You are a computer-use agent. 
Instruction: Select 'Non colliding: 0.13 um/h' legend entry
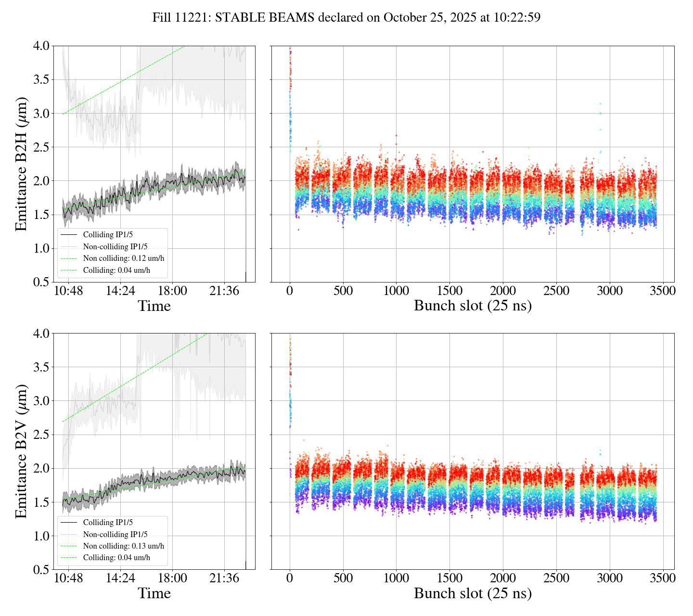click(x=123, y=546)
